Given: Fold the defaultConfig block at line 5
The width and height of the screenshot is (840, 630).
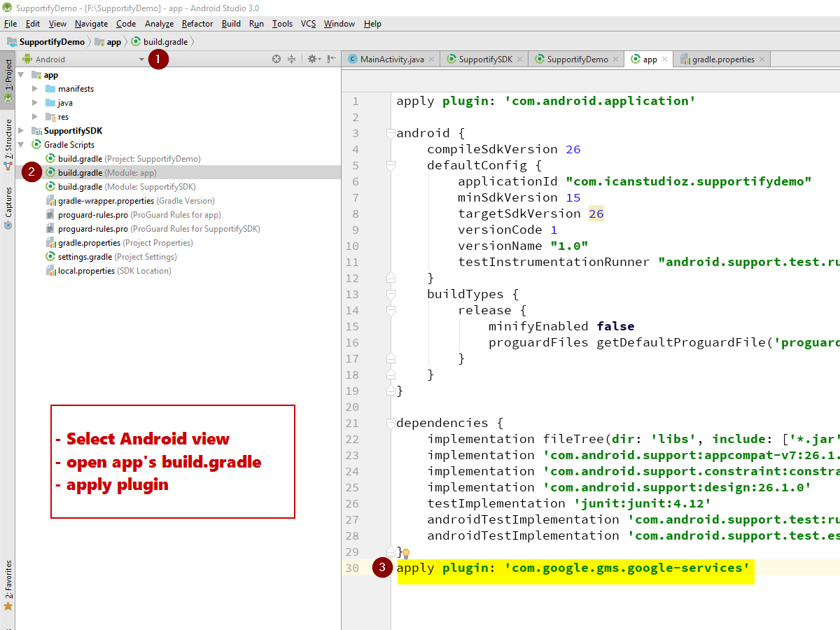Looking at the screenshot, I should pyautogui.click(x=391, y=165).
